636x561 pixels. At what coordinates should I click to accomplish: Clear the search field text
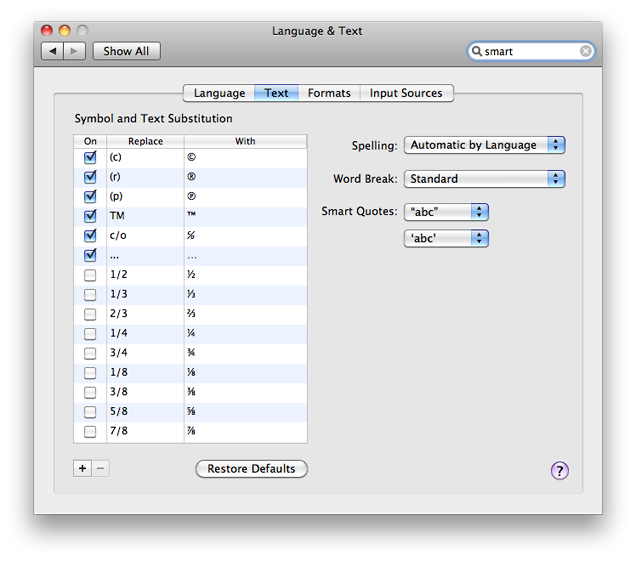585,51
